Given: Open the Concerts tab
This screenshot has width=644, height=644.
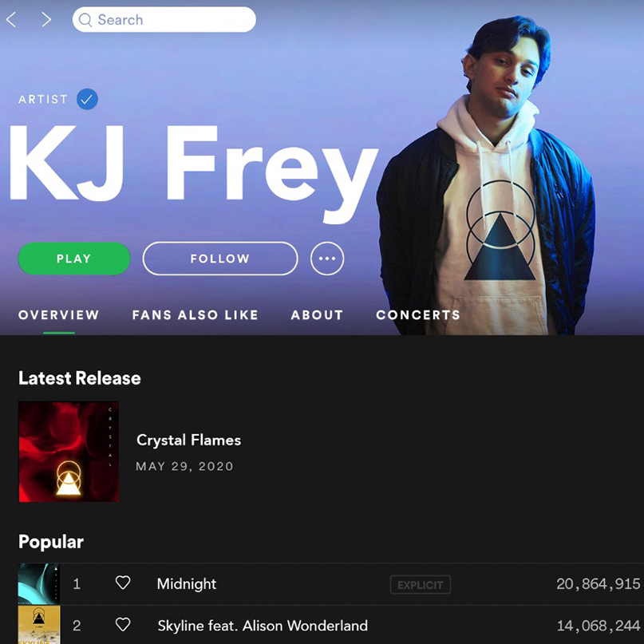Looking at the screenshot, I should (418, 315).
